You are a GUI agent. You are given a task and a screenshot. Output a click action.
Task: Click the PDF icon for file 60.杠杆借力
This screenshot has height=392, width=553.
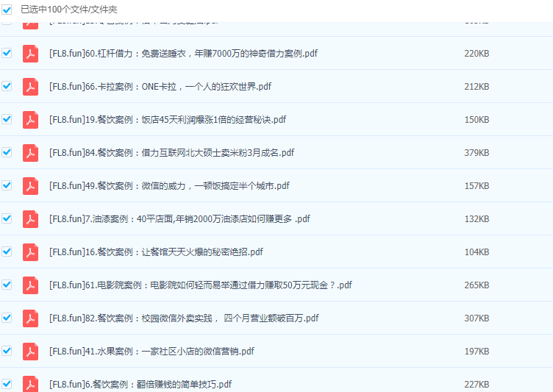pos(30,54)
